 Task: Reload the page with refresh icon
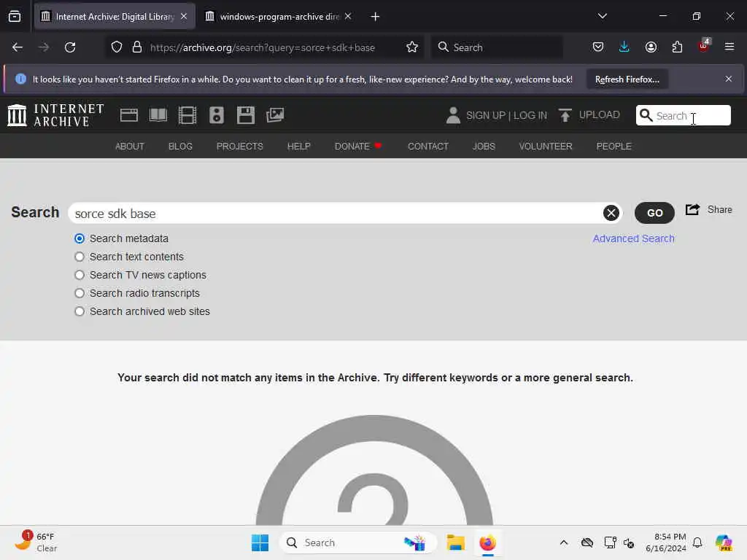click(70, 47)
